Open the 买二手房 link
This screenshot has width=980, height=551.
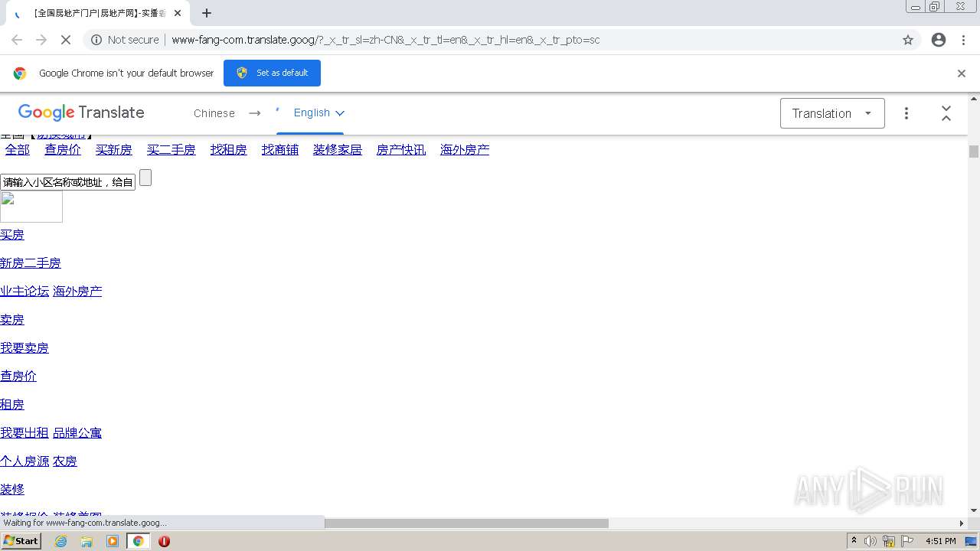(171, 150)
